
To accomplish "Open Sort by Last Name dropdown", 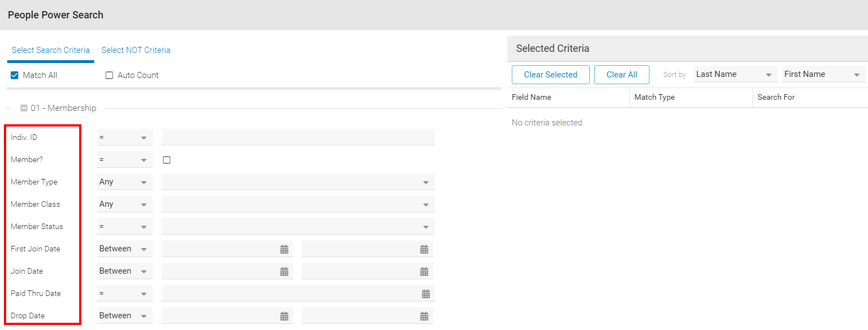I will (x=735, y=74).
